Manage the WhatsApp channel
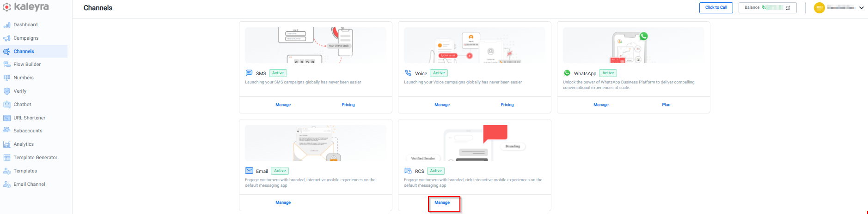This screenshot has height=214, width=868. 601,105
